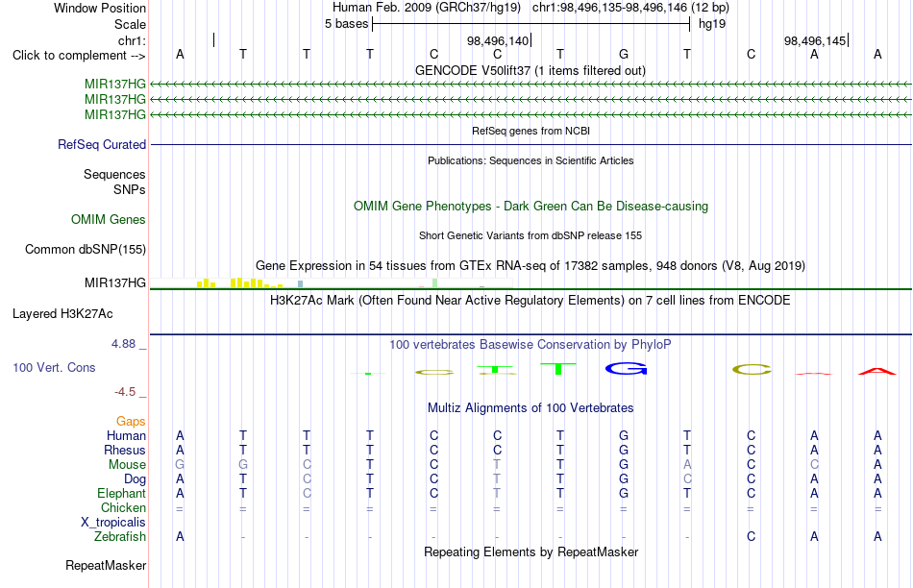Viewport: 913px width, 588px height.
Task: Click the G base in the complement row
Action: (624, 55)
